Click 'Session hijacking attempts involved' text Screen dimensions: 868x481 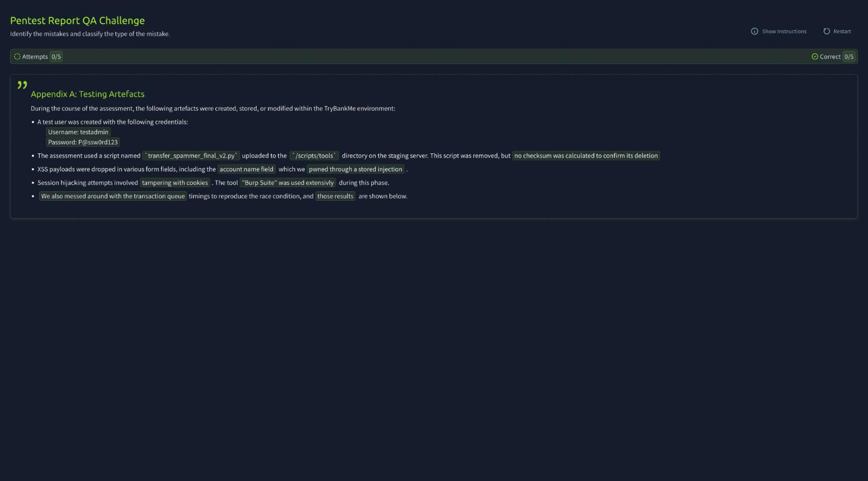click(x=88, y=183)
